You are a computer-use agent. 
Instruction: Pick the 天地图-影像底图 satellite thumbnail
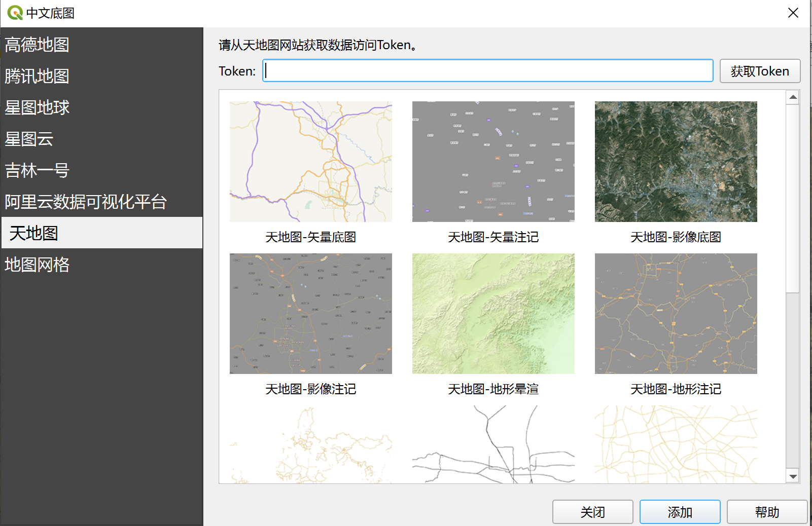676,162
